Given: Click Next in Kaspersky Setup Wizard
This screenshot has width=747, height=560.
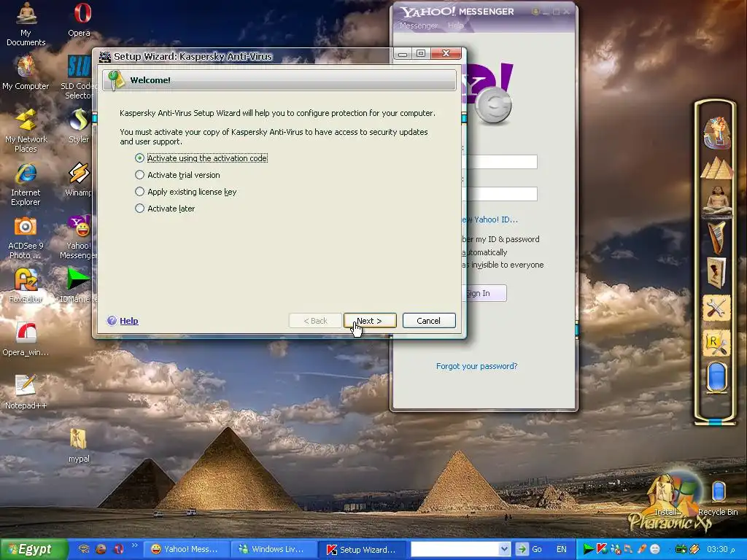Looking at the screenshot, I should pyautogui.click(x=370, y=321).
